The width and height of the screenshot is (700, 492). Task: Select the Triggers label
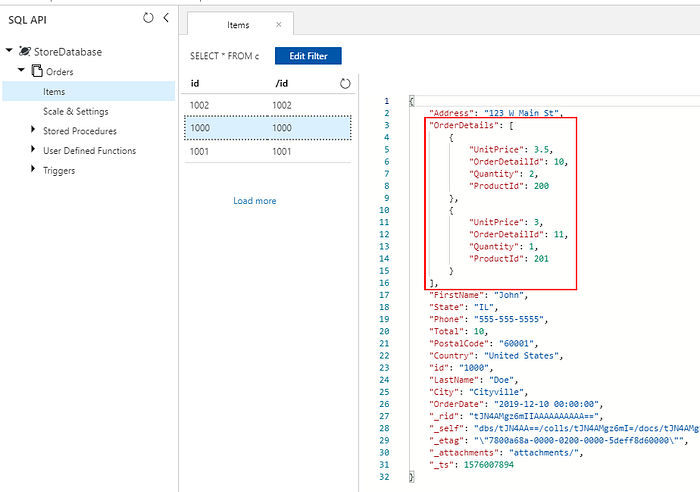point(59,171)
